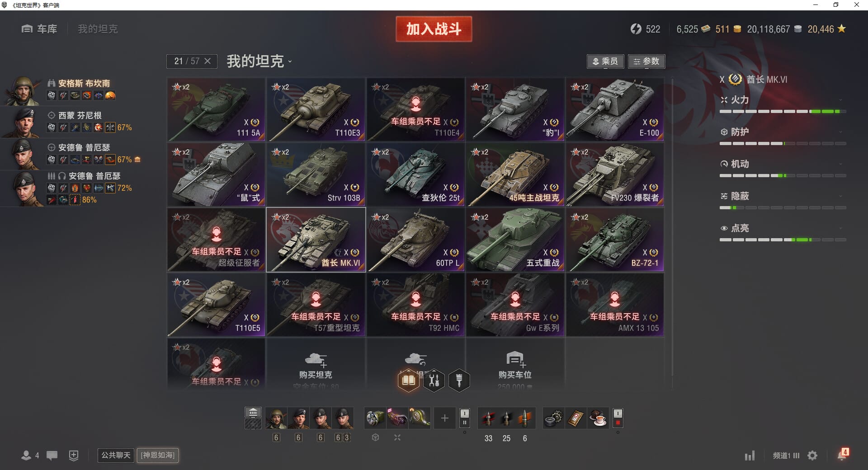Click the 乘员 crew button
The height and width of the screenshot is (470, 868).
click(x=605, y=61)
